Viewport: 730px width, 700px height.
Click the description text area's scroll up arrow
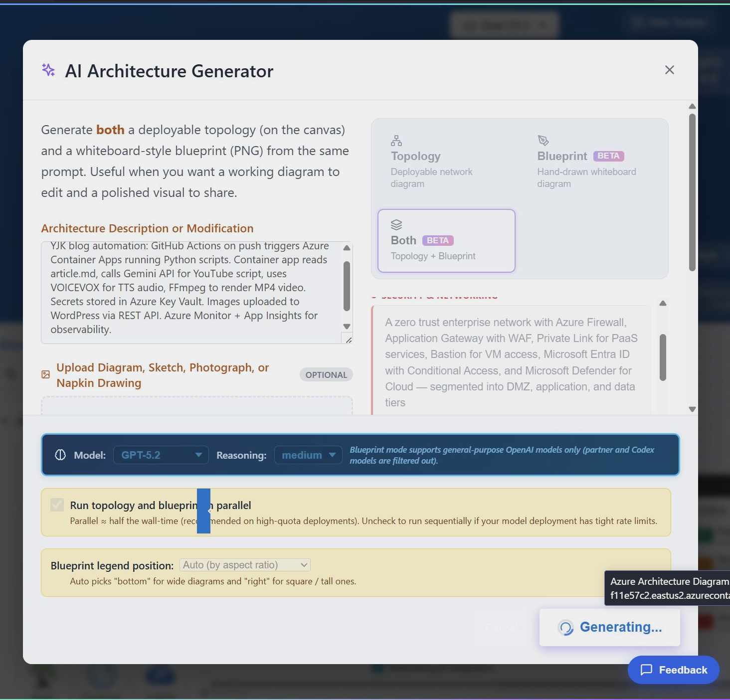347,248
